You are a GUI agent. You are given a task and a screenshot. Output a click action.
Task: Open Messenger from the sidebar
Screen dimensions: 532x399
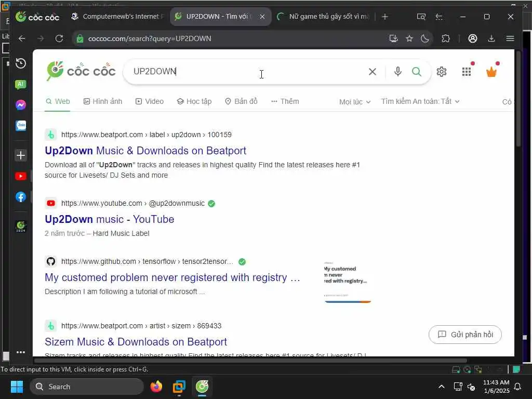point(21,105)
